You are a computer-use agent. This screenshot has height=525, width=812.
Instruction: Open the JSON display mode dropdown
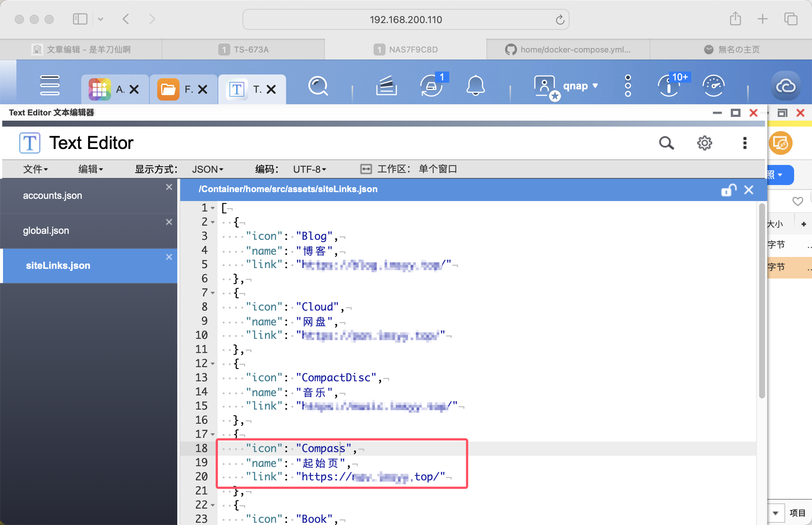[207, 169]
